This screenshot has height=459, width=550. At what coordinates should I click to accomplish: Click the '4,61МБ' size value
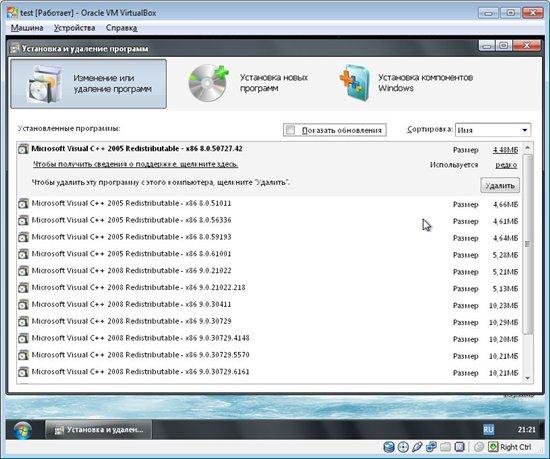tap(505, 221)
